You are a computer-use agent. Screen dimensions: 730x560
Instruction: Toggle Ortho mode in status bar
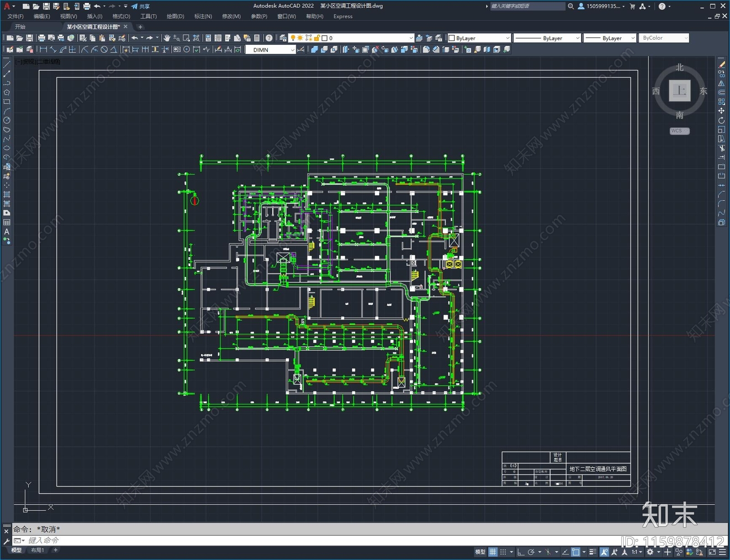point(521,552)
